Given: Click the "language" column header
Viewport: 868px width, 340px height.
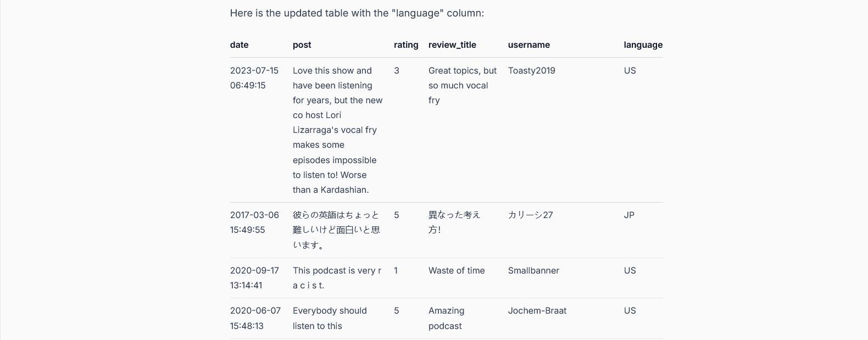Looking at the screenshot, I should pos(643,45).
